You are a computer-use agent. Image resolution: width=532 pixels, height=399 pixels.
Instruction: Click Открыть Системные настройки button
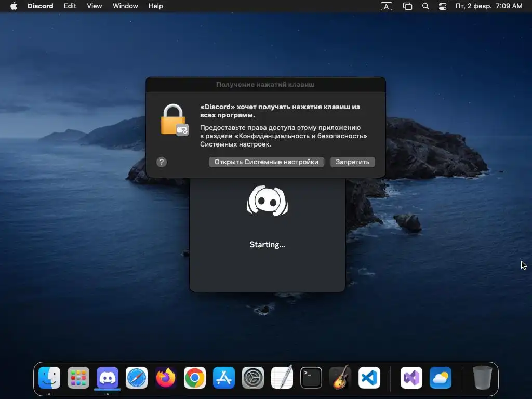[x=267, y=162]
